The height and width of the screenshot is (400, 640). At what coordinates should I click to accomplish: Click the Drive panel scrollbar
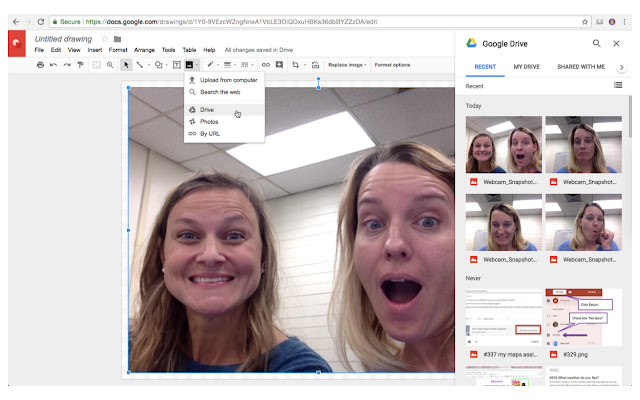click(x=630, y=117)
